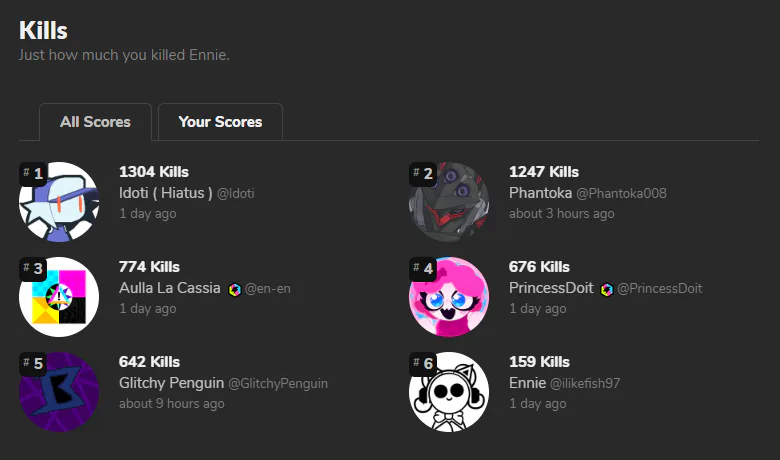Open Glitchy Penguin's purple avatar
Screen dimensions: 780x460
(59, 392)
